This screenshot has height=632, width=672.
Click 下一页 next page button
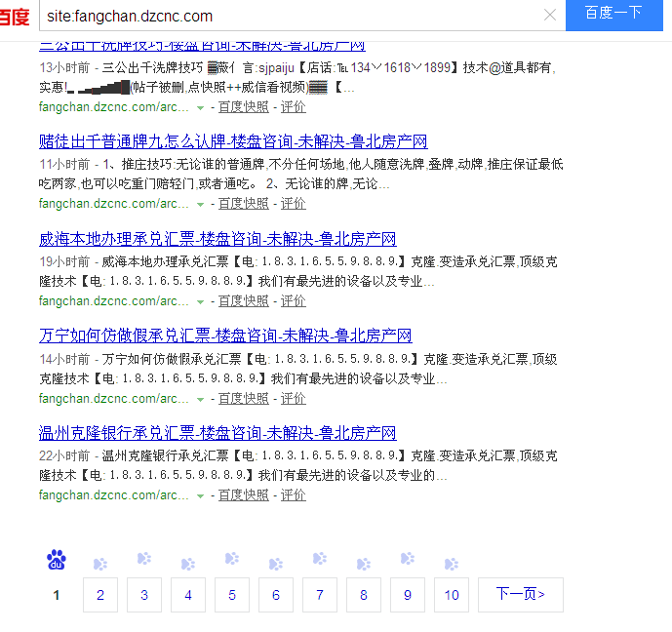(521, 595)
